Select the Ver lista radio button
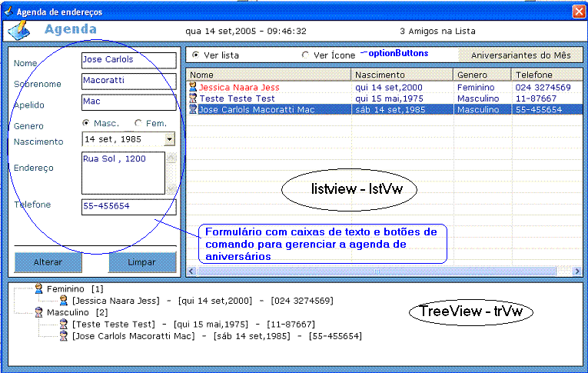The image size is (588, 373). [196, 55]
